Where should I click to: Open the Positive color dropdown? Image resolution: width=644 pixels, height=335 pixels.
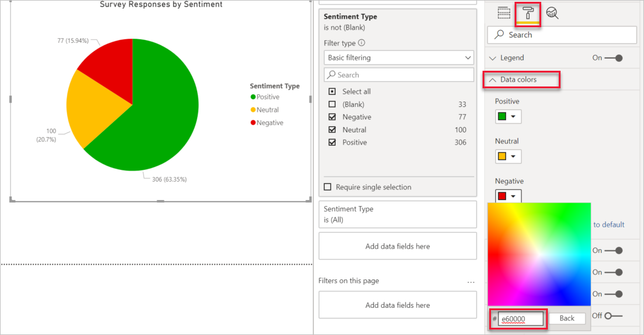pos(508,117)
